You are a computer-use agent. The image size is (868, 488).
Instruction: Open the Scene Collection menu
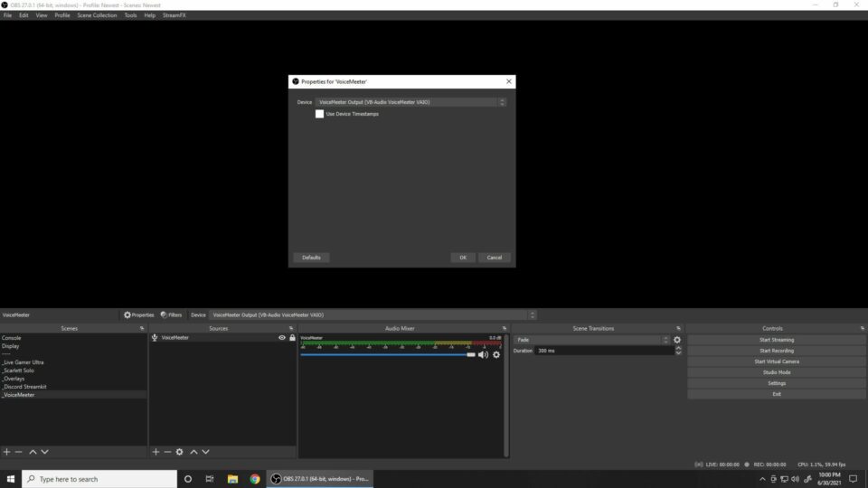click(x=97, y=15)
